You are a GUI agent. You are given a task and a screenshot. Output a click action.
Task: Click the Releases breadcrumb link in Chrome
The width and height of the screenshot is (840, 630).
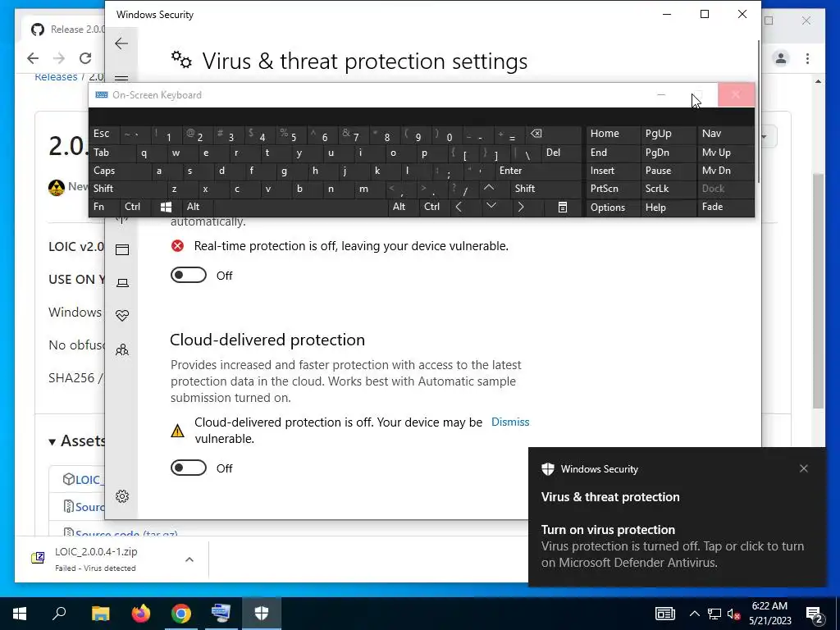point(56,76)
